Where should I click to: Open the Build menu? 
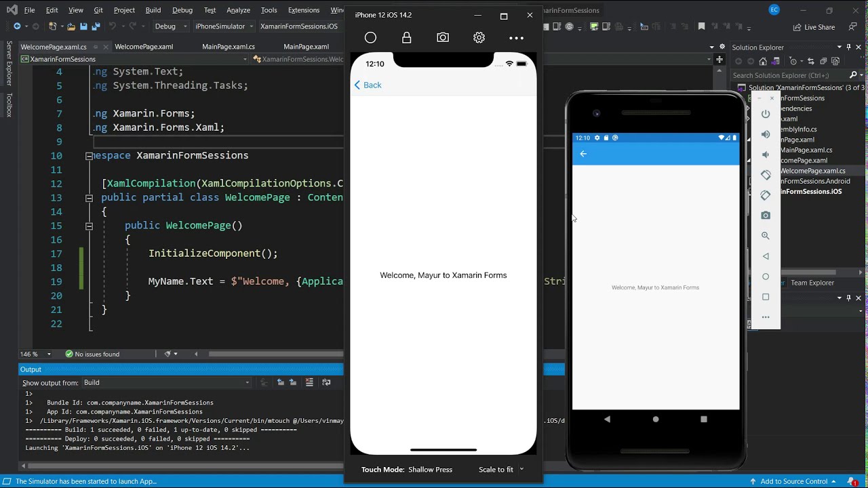coord(153,10)
